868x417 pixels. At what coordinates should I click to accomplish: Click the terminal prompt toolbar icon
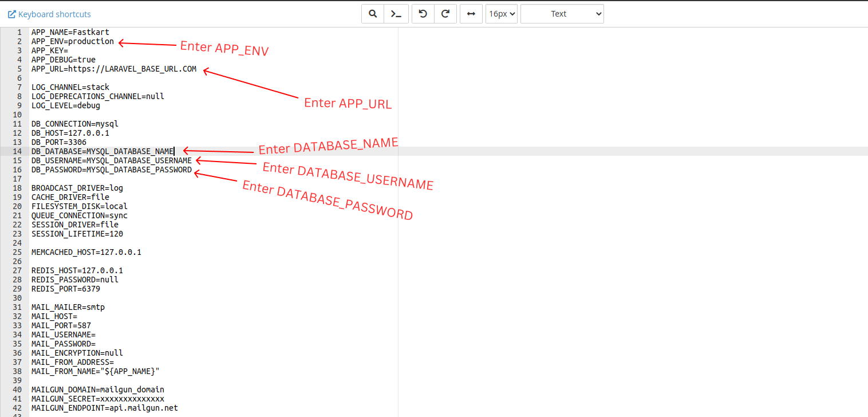point(396,14)
